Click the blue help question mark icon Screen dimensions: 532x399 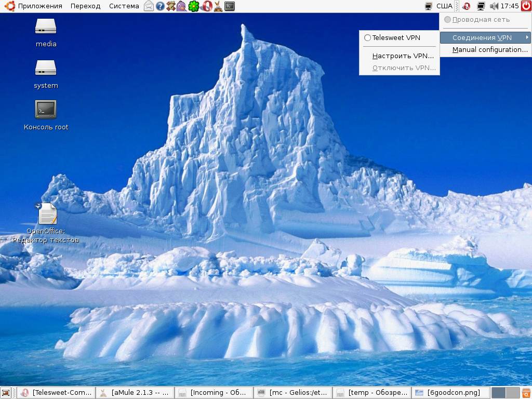point(160,6)
